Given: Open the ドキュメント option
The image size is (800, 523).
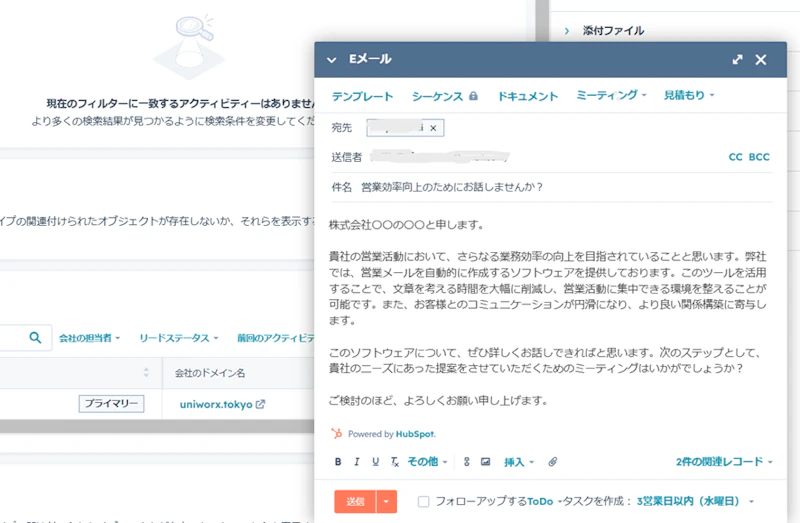Looking at the screenshot, I should click(528, 96).
